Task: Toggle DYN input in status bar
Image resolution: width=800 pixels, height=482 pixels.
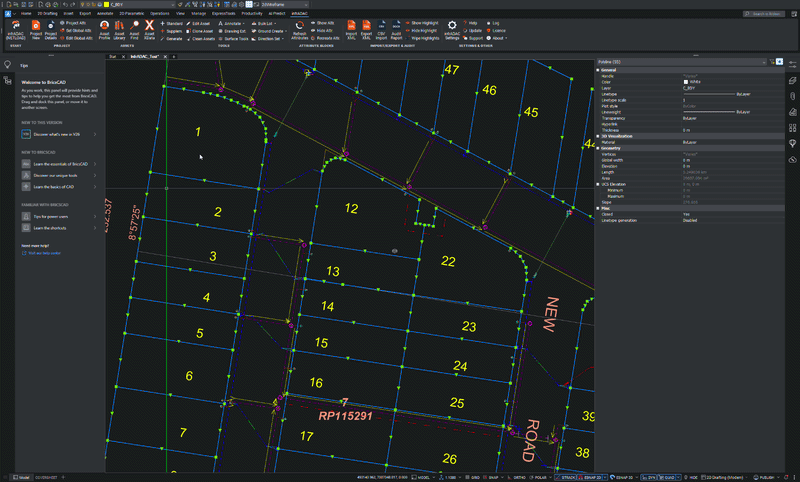Action: click(649, 478)
